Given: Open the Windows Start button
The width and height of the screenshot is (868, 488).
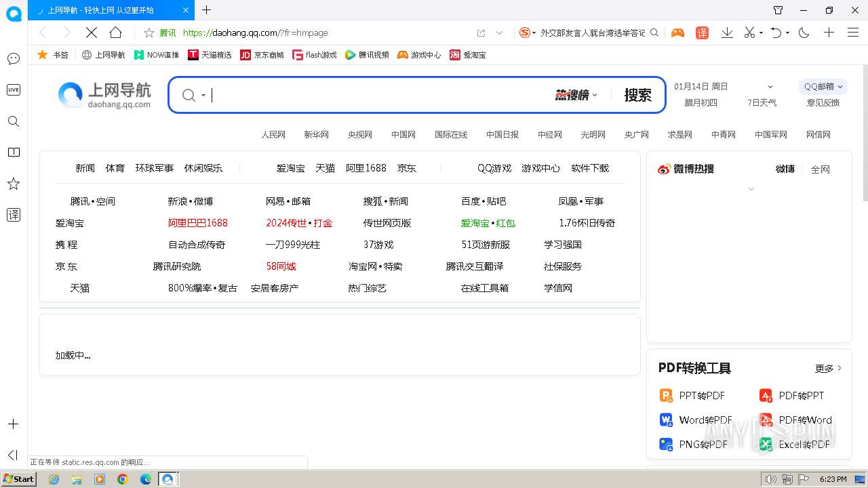Looking at the screenshot, I should 19,479.
